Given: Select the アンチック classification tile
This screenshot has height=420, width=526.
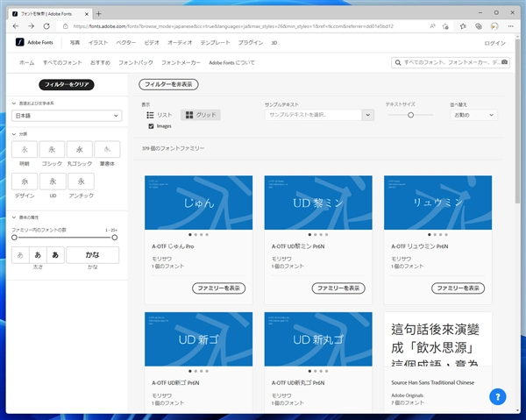Looking at the screenshot, I should coord(81,182).
